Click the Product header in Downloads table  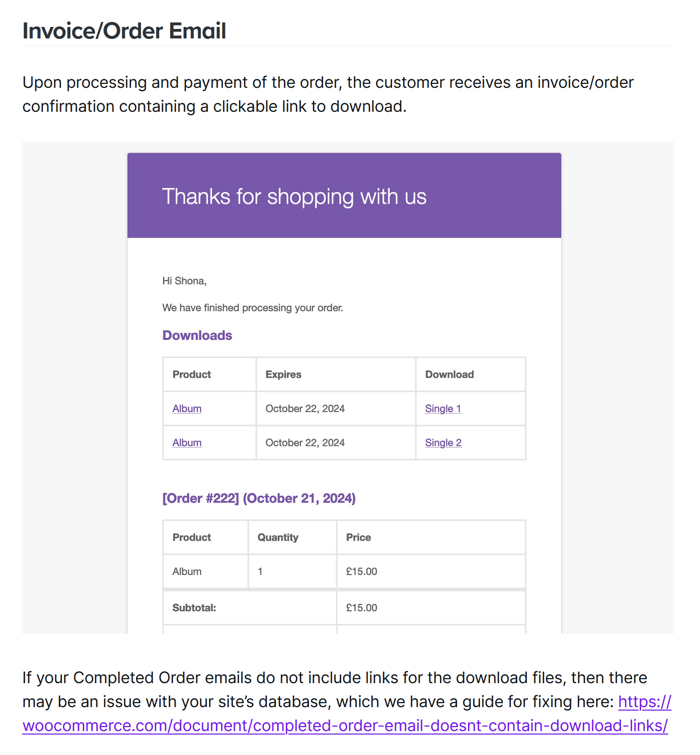192,375
